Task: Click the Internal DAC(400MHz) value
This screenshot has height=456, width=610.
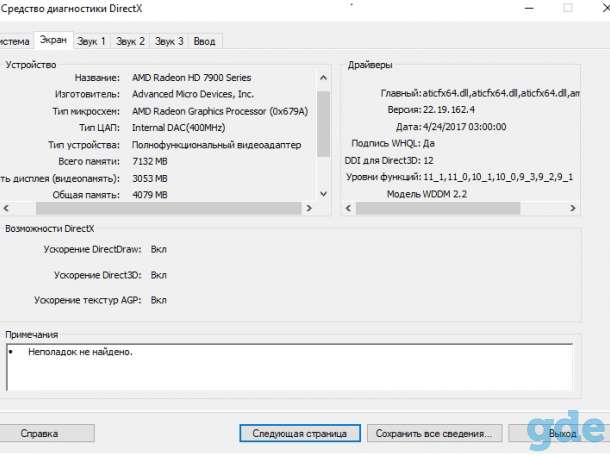Action: point(178,128)
